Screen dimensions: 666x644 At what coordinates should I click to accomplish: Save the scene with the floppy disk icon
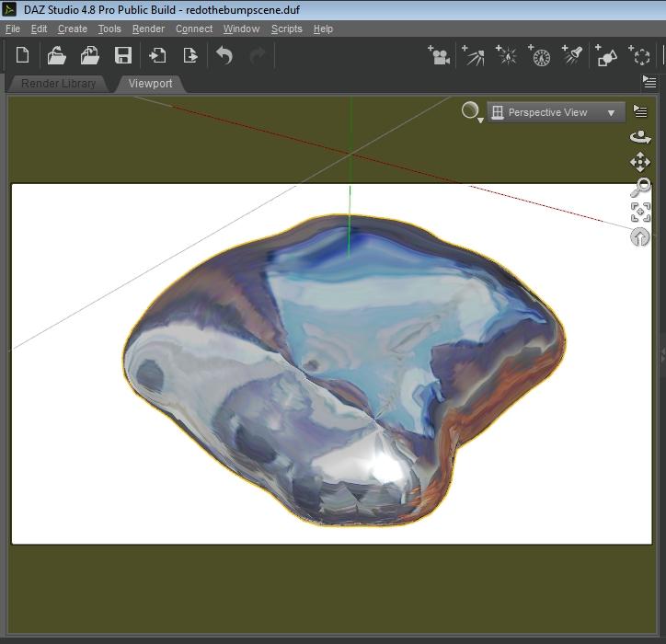click(x=123, y=55)
